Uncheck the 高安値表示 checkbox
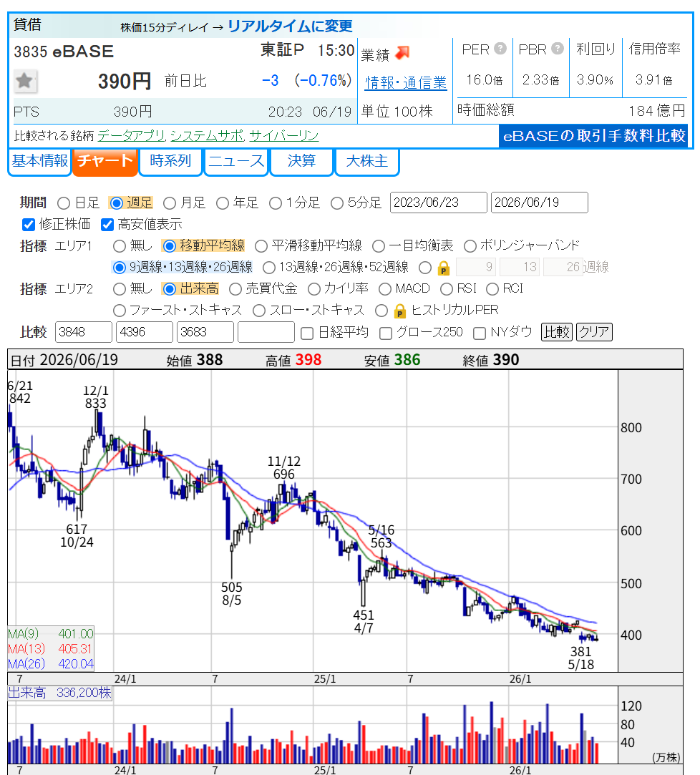This screenshot has width=700, height=775. tap(107, 225)
